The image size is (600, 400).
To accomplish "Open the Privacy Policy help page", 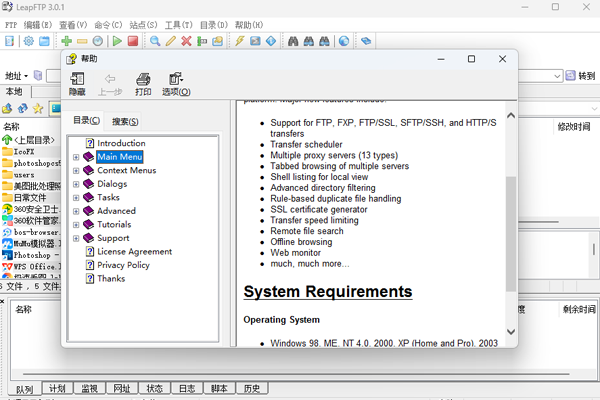I will [123, 265].
